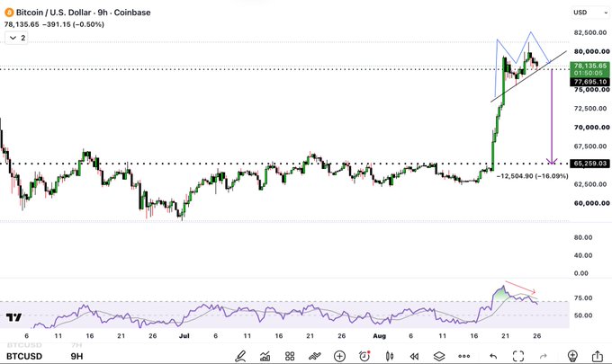This screenshot has height=364, width=612.
Task: Click the 40.00 middle pane axis label
Action: (583, 255)
